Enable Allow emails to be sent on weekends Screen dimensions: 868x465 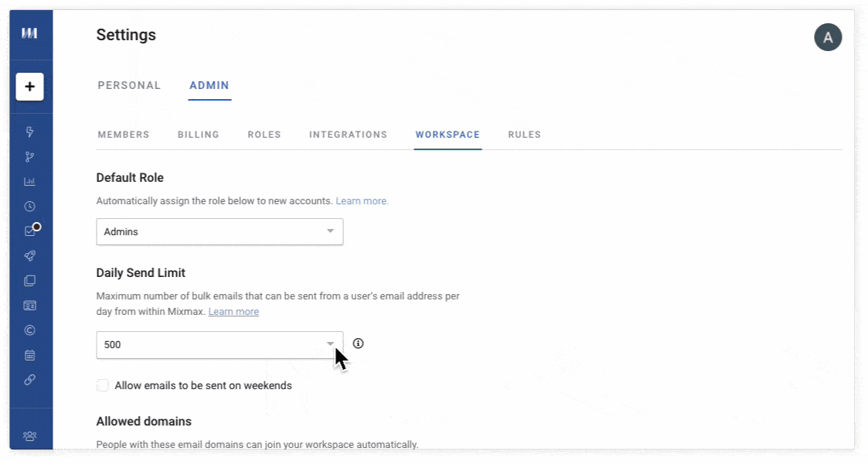[x=102, y=385]
